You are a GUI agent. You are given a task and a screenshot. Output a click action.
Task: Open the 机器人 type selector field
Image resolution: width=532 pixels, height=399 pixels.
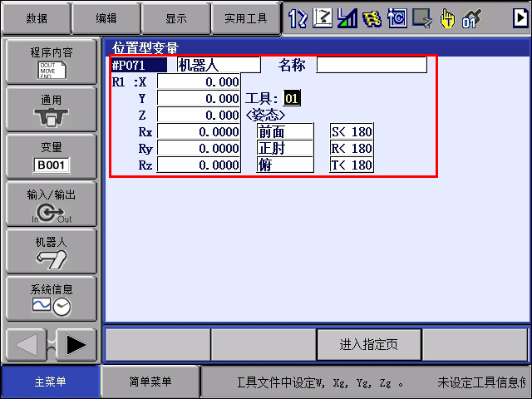[219, 65]
